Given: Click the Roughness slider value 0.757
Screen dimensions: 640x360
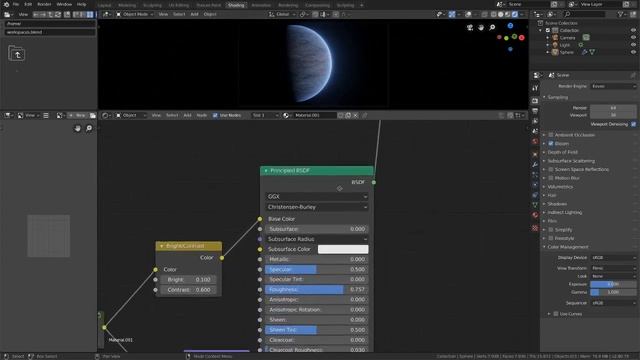Looking at the screenshot, I should coord(317,289).
